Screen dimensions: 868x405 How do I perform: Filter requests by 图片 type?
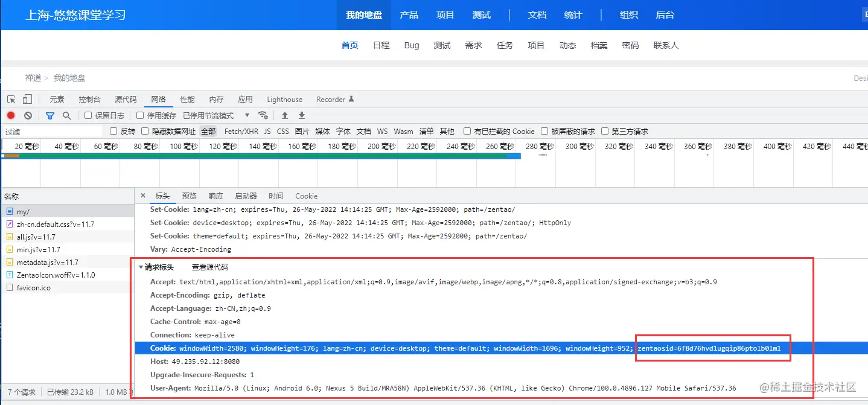[x=302, y=131]
